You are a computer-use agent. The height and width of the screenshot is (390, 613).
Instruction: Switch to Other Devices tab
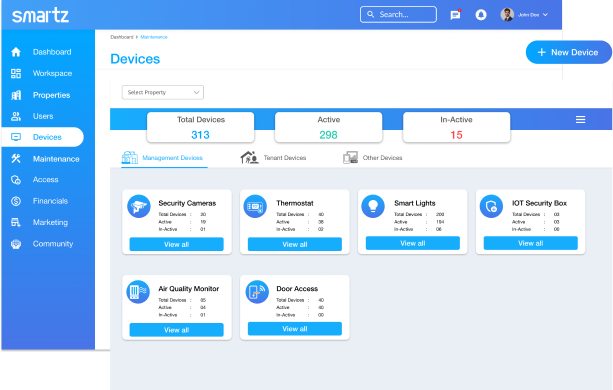point(373,158)
